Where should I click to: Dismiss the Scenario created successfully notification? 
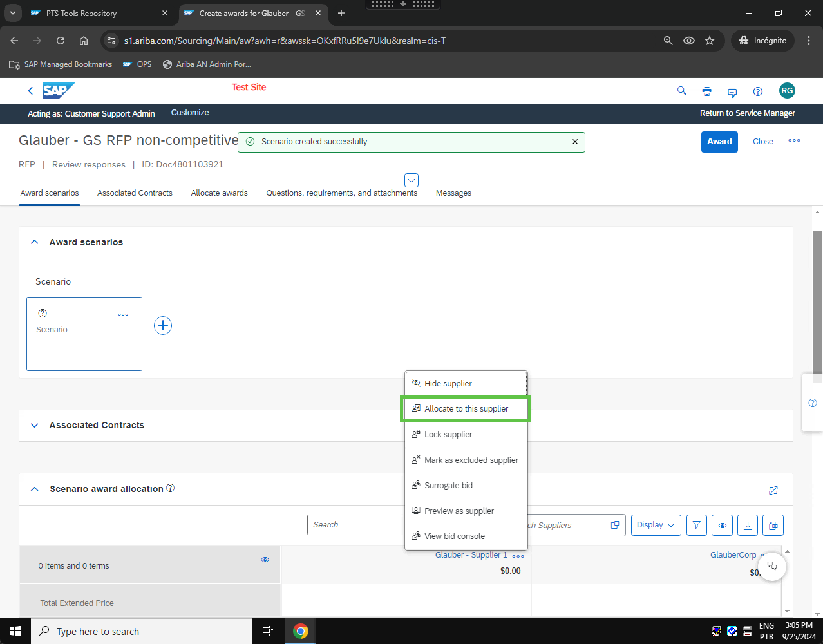pos(575,142)
